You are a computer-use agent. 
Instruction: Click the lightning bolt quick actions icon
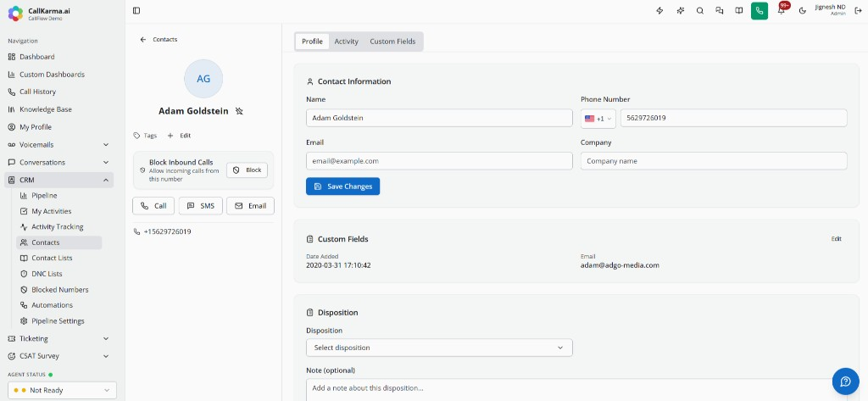click(x=659, y=10)
